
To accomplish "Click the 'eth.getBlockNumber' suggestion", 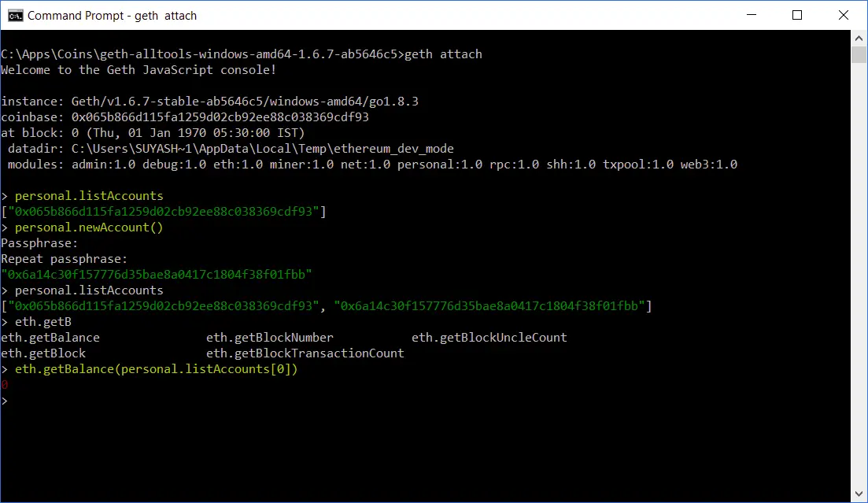I will 270,338.
